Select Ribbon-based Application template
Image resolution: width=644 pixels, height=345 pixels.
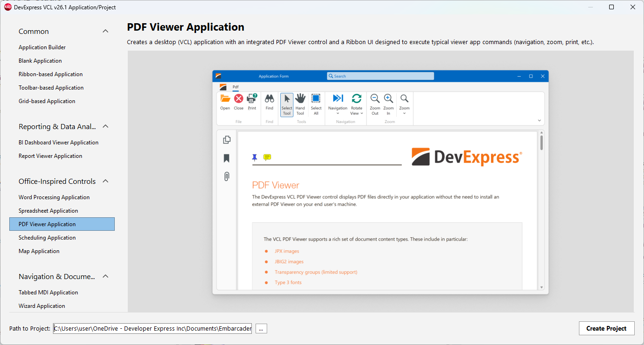click(x=62, y=74)
